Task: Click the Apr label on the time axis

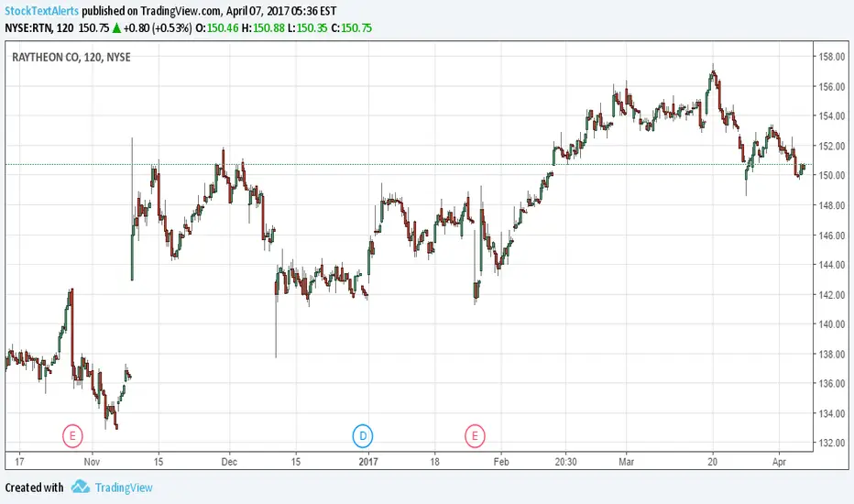Action: pos(780,462)
